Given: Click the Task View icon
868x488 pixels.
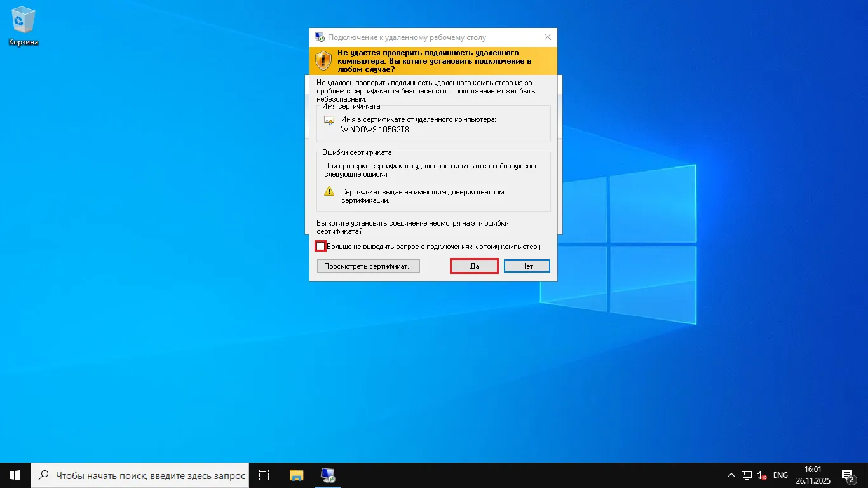Looking at the screenshot, I should [x=264, y=475].
